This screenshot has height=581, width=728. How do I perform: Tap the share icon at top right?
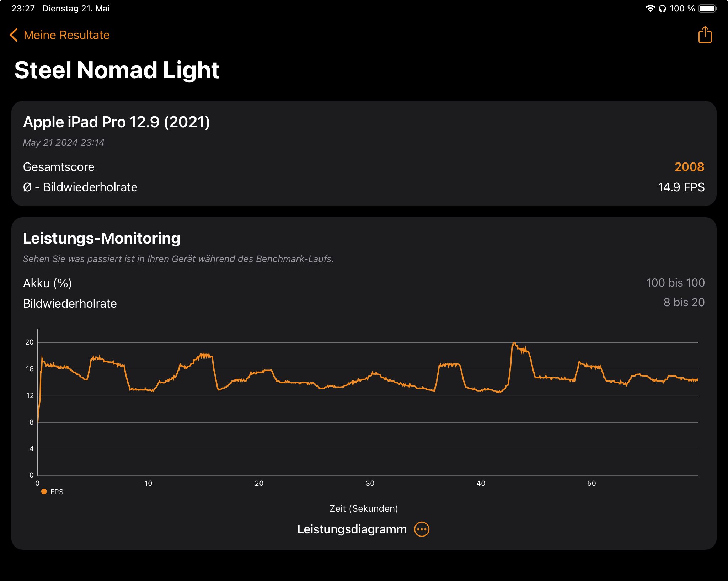tap(705, 35)
